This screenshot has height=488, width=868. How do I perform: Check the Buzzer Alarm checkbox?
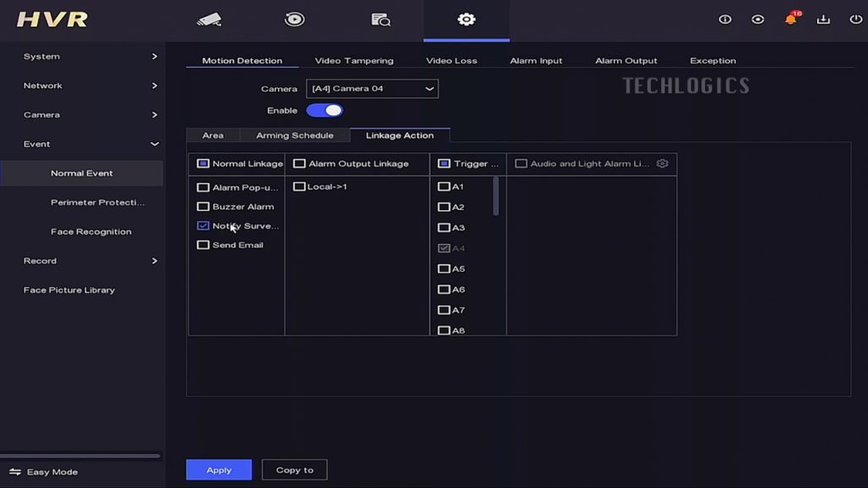(x=203, y=207)
